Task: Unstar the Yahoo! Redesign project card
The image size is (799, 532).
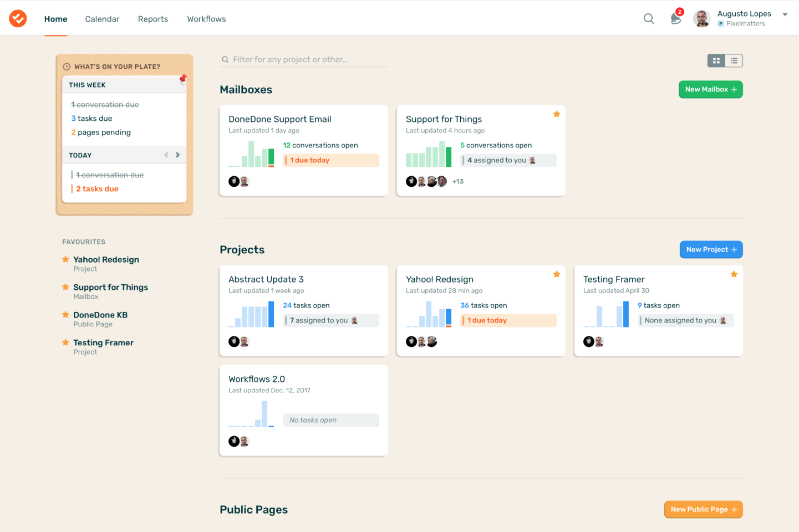Action: click(556, 274)
